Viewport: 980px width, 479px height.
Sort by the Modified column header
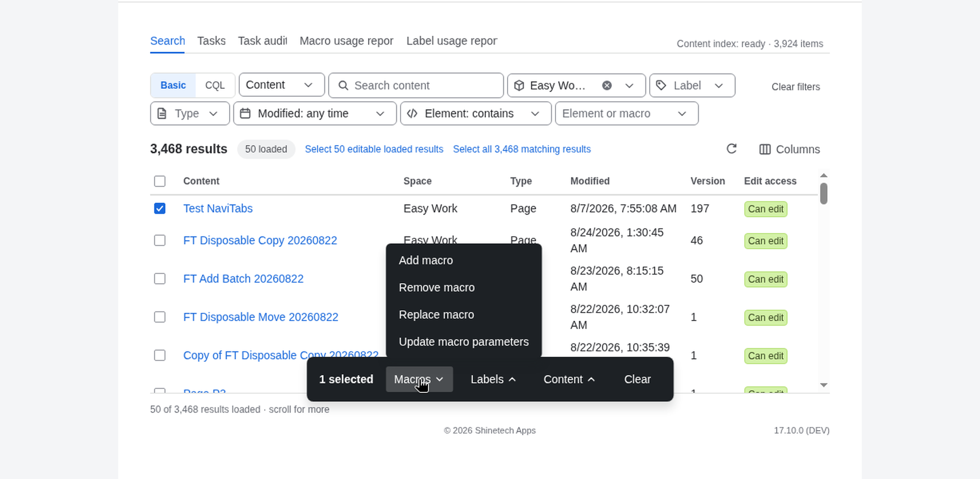point(590,181)
